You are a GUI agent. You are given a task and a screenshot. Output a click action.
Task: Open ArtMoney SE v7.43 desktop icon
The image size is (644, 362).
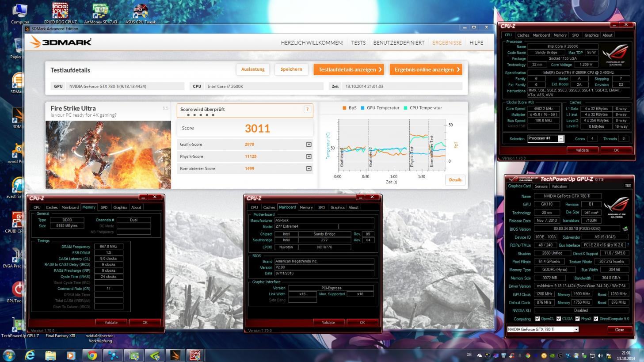tap(100, 13)
